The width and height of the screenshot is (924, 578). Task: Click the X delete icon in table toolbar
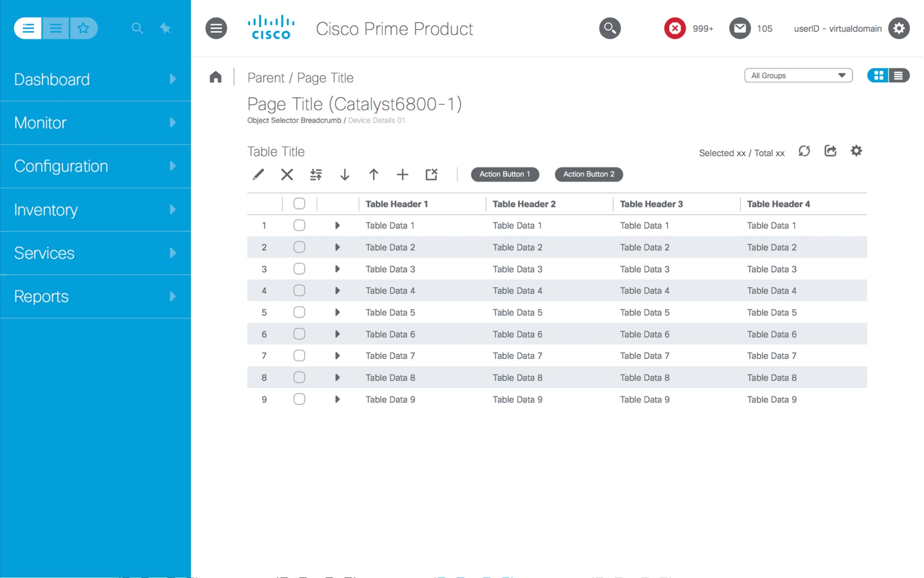point(287,174)
